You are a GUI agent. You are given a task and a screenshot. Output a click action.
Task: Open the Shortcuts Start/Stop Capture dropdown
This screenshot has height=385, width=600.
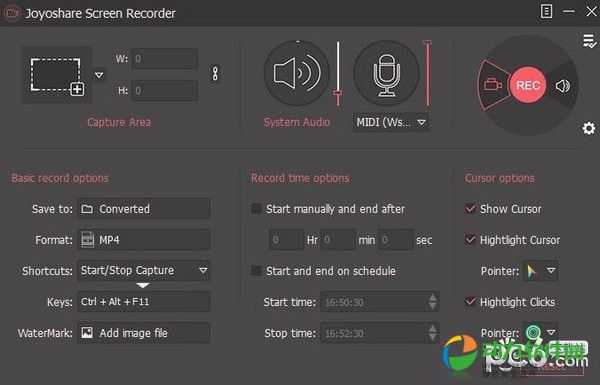click(x=143, y=271)
